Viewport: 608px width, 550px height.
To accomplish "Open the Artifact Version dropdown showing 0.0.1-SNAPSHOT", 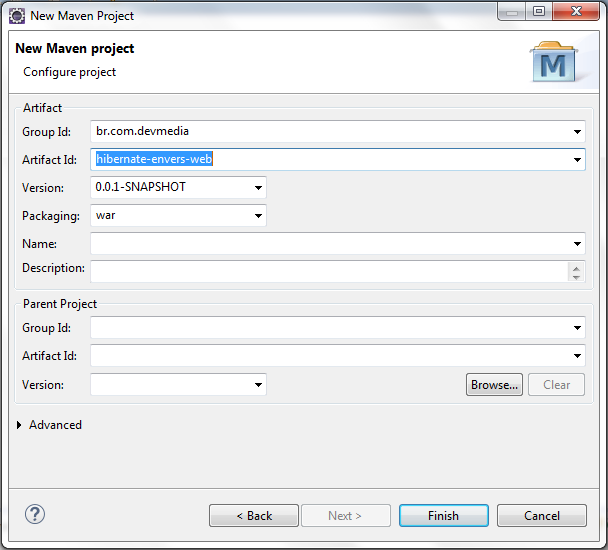I will pos(258,188).
